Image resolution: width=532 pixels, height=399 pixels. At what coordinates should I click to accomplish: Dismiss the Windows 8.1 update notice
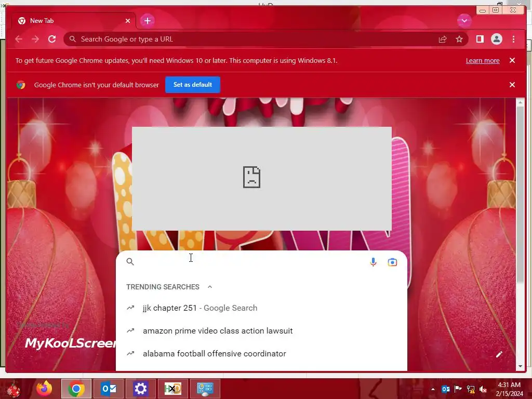(512, 60)
